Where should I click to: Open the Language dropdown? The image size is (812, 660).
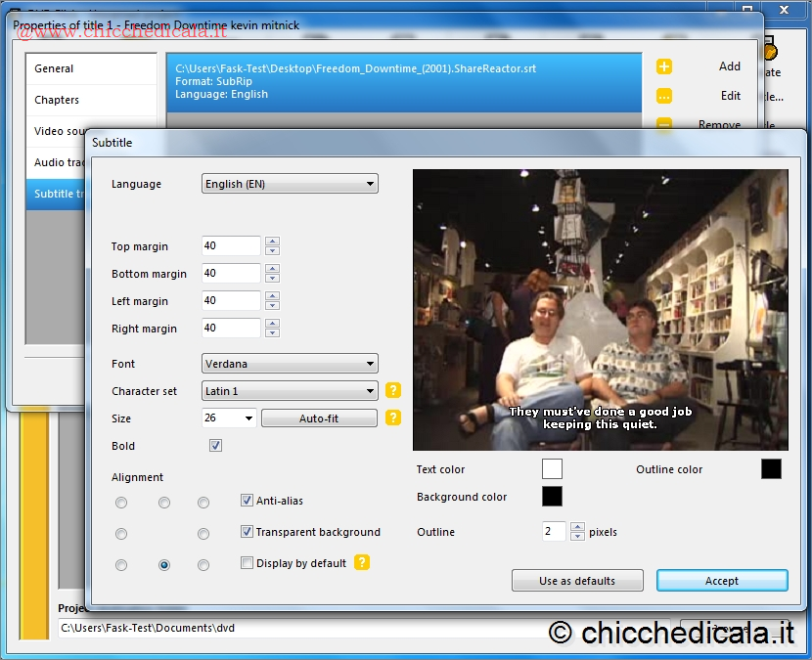(x=290, y=184)
